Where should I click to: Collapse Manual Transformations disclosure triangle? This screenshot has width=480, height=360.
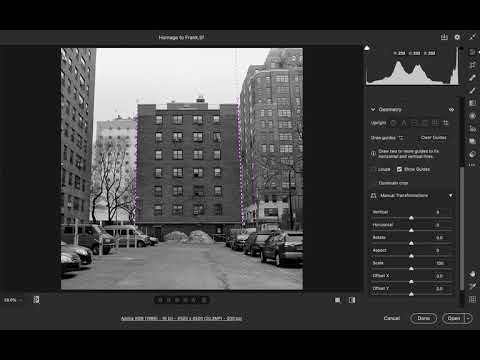pos(451,196)
